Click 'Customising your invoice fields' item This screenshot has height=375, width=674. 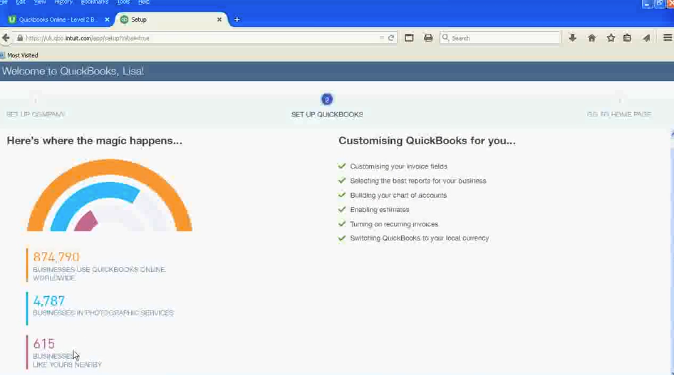[x=398, y=166]
